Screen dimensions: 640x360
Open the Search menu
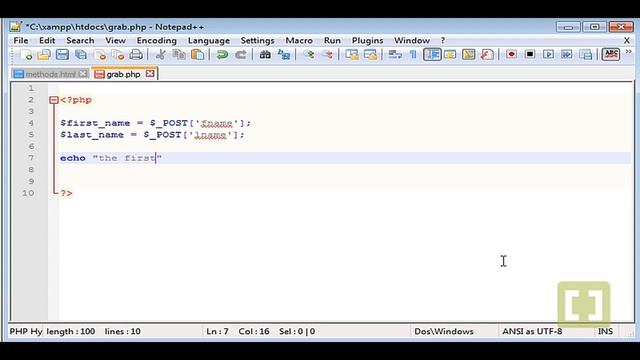point(80,40)
